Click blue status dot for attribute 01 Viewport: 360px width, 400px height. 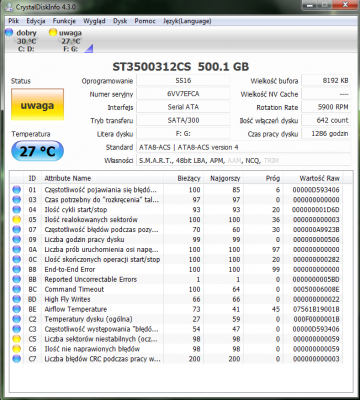coord(16,190)
